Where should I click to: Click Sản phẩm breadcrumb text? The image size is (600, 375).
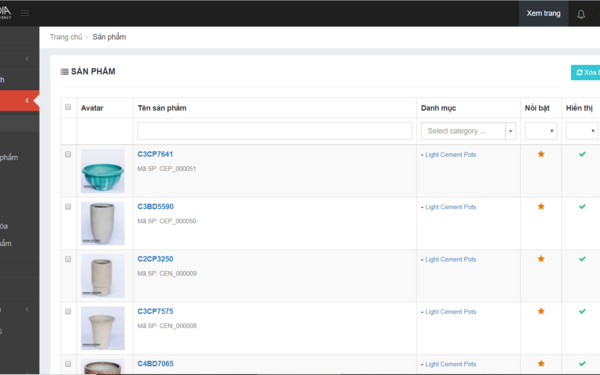[x=109, y=37]
